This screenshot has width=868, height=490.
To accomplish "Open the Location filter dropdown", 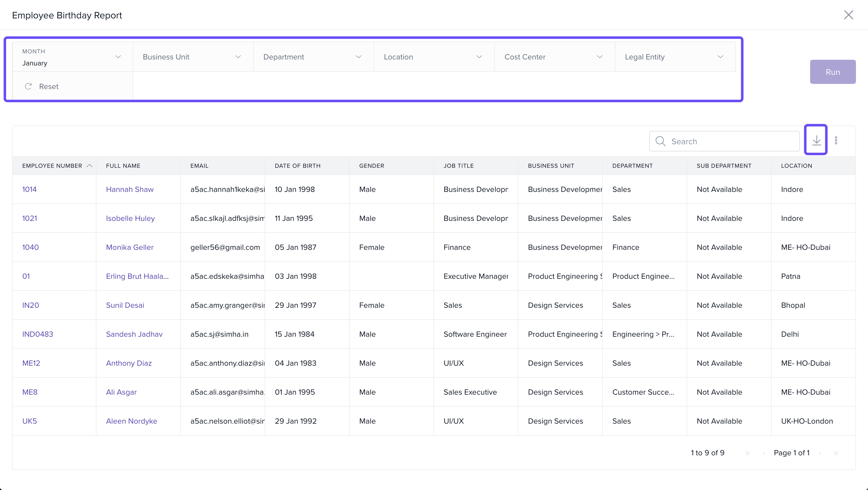I will pyautogui.click(x=434, y=57).
